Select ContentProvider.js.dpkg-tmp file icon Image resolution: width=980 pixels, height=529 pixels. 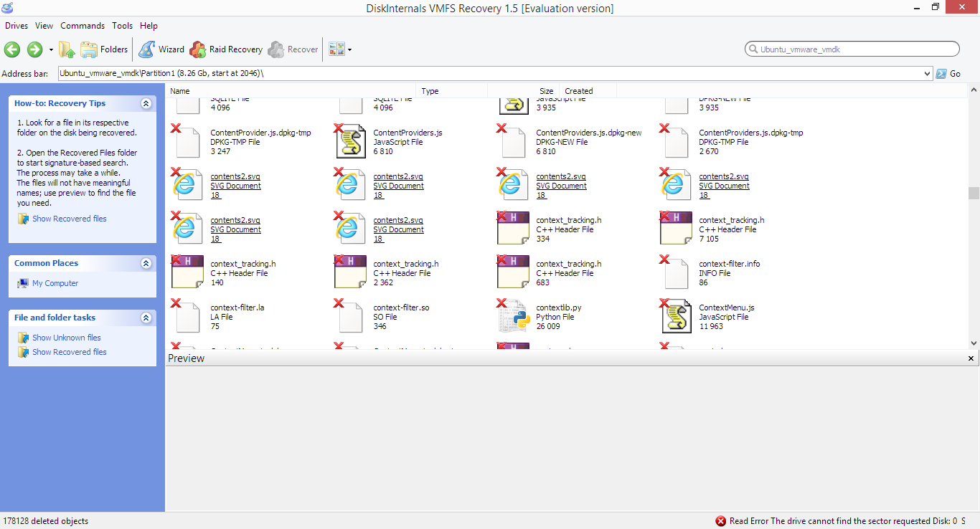(x=188, y=142)
